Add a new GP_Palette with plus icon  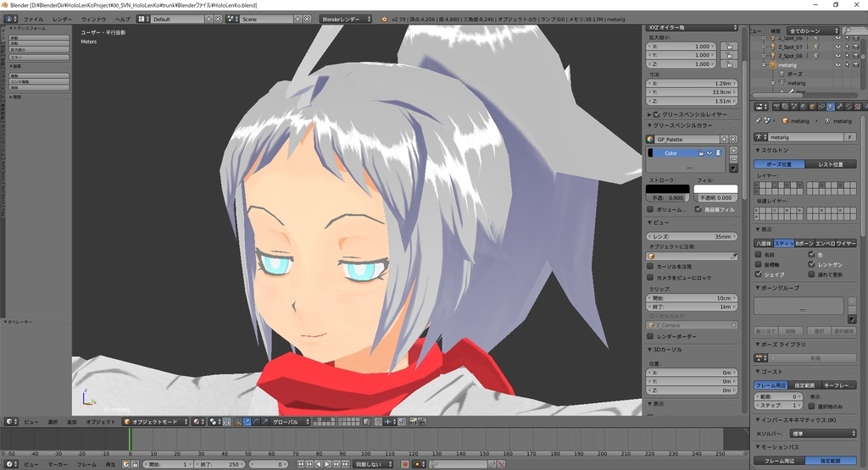pyautogui.click(x=724, y=140)
